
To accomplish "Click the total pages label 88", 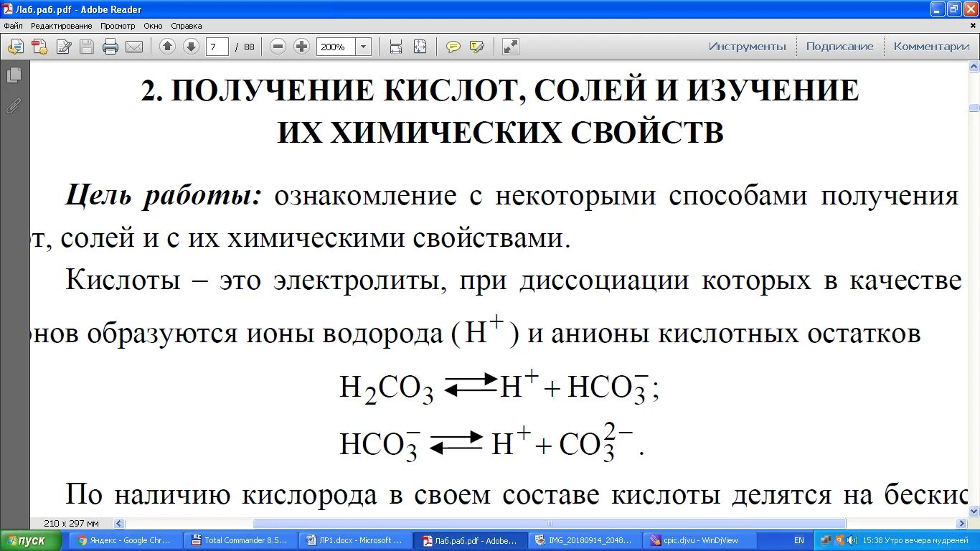I will pyautogui.click(x=249, y=47).
